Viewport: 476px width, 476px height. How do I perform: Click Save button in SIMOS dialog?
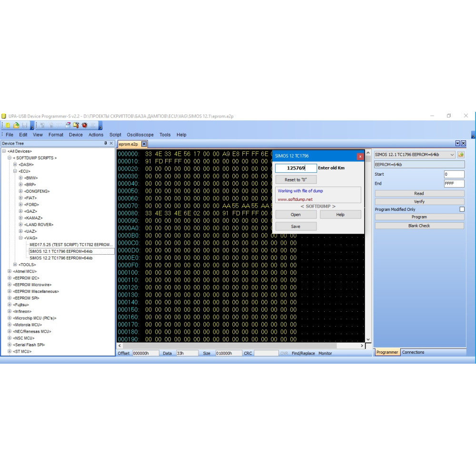point(296,227)
